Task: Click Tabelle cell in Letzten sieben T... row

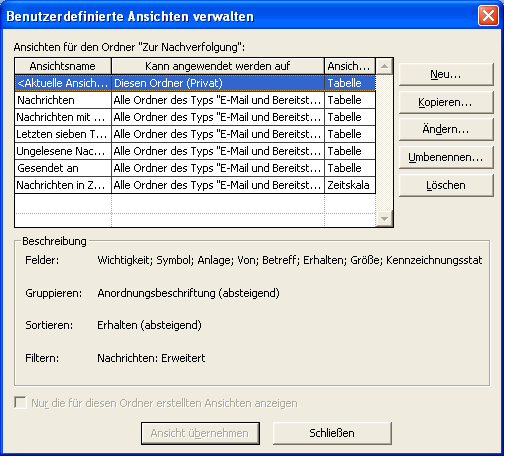Action: coord(350,134)
